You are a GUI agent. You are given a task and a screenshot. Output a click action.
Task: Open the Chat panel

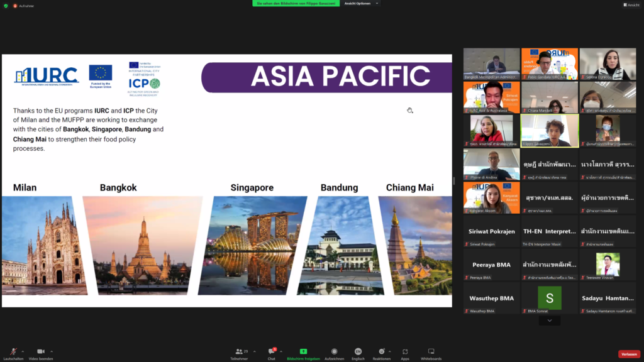pos(272,352)
